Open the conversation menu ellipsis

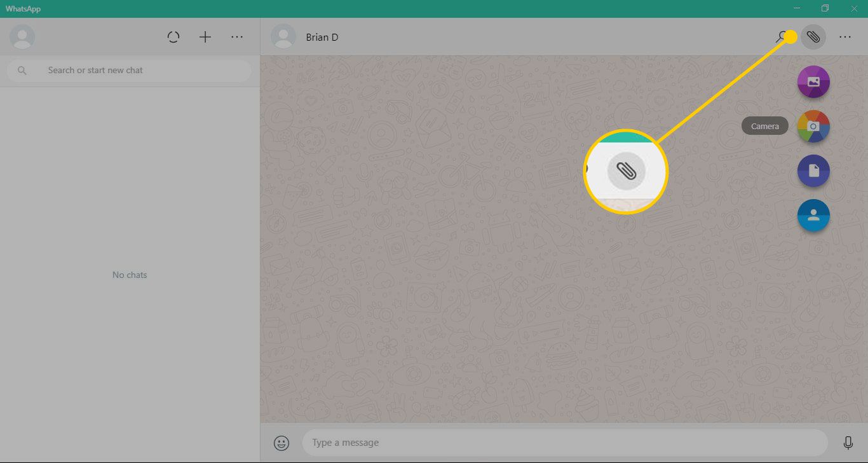coord(844,37)
